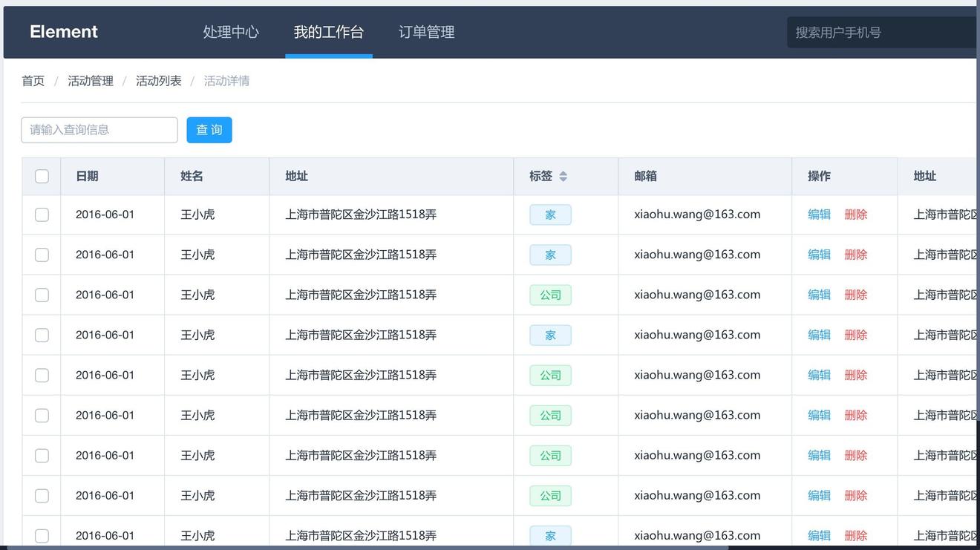
Task: Navigate to 首页 via breadcrumb
Action: pos(33,80)
